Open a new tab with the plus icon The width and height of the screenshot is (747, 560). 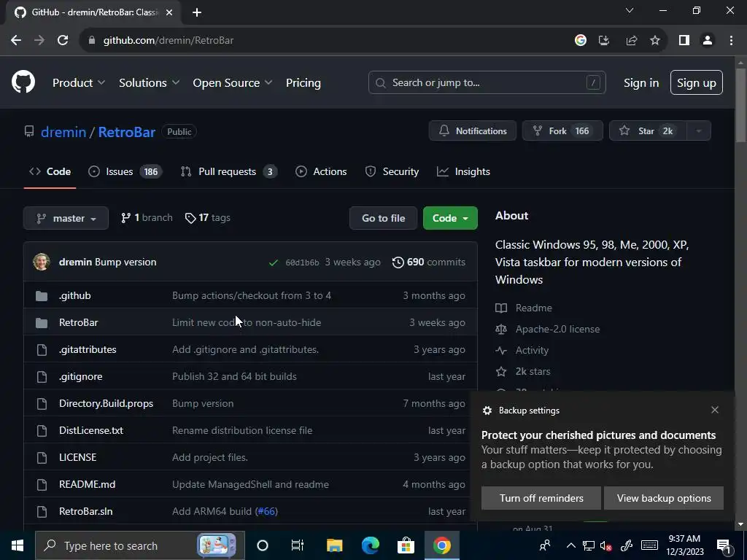(x=197, y=13)
